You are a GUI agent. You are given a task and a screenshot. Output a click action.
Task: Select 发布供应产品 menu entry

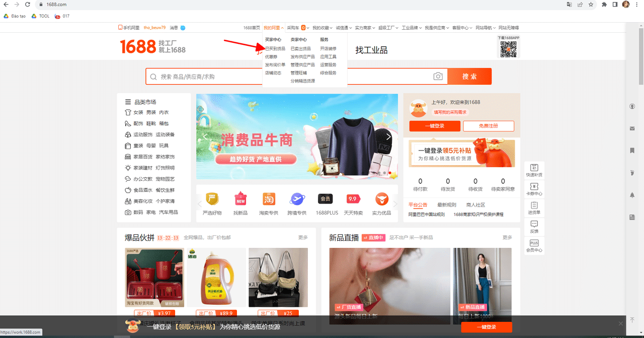[302, 57]
